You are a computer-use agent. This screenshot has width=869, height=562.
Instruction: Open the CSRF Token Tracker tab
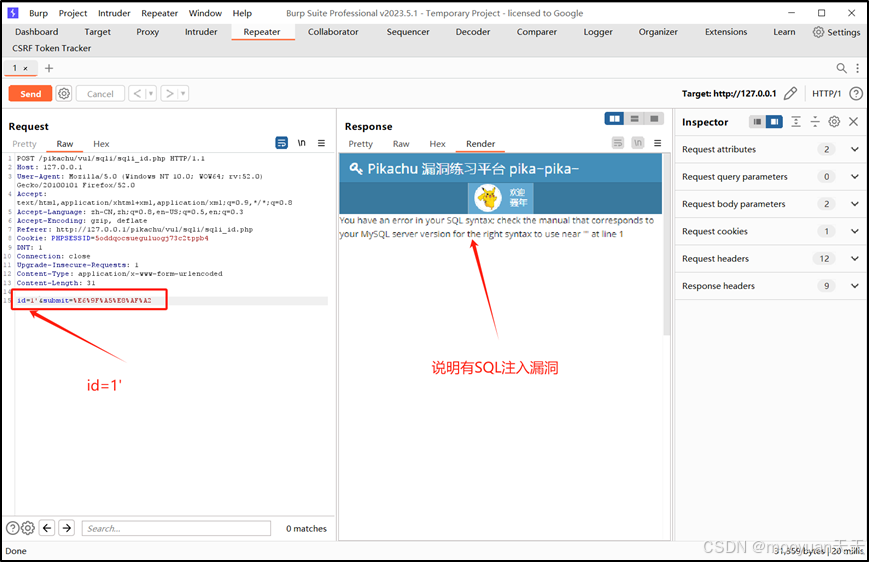point(52,48)
